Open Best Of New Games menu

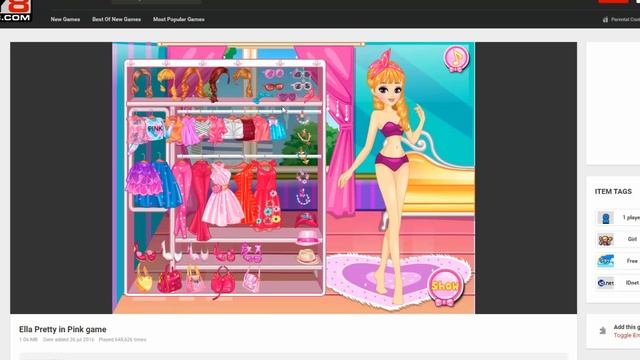(x=116, y=19)
